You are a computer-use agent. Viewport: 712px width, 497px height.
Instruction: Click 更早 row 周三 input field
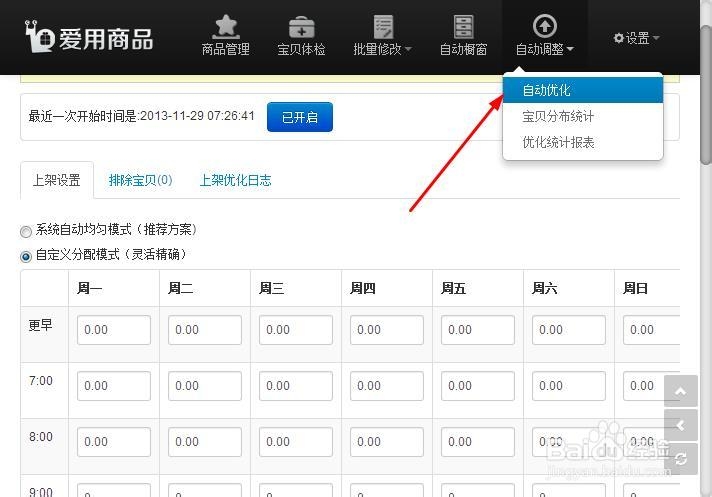(x=296, y=330)
